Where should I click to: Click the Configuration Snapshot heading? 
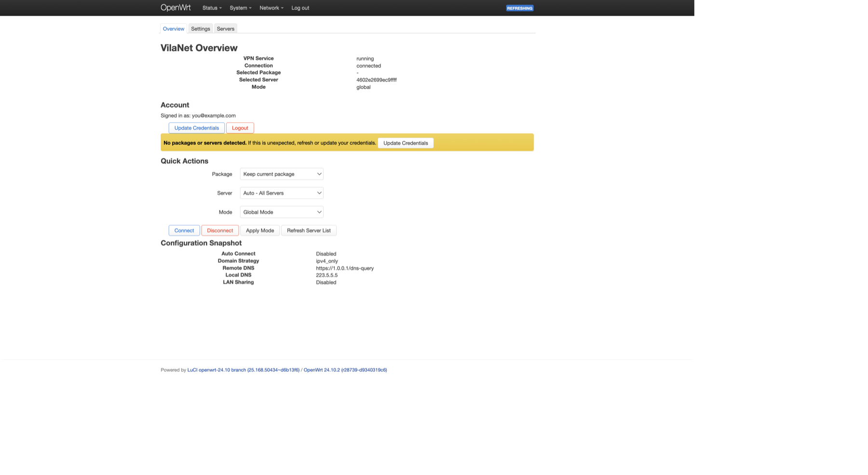tap(201, 243)
